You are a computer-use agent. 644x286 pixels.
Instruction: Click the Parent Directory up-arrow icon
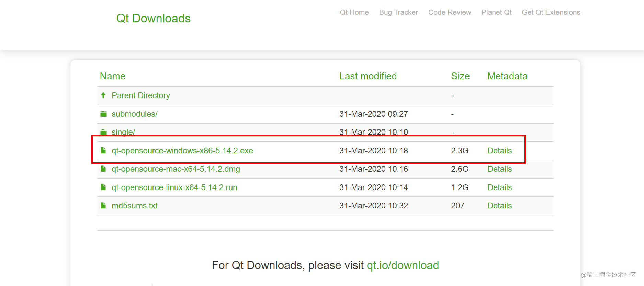click(x=103, y=95)
